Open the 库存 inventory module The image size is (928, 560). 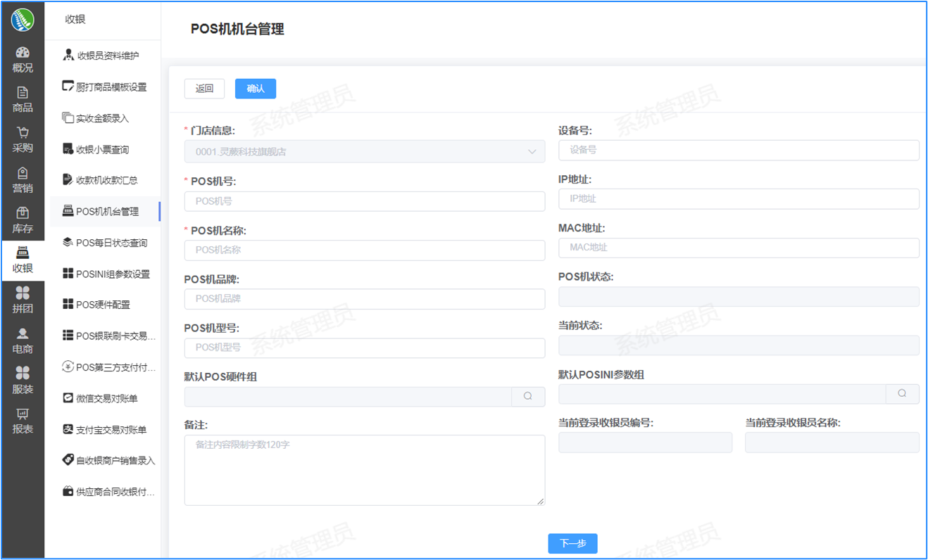click(23, 221)
